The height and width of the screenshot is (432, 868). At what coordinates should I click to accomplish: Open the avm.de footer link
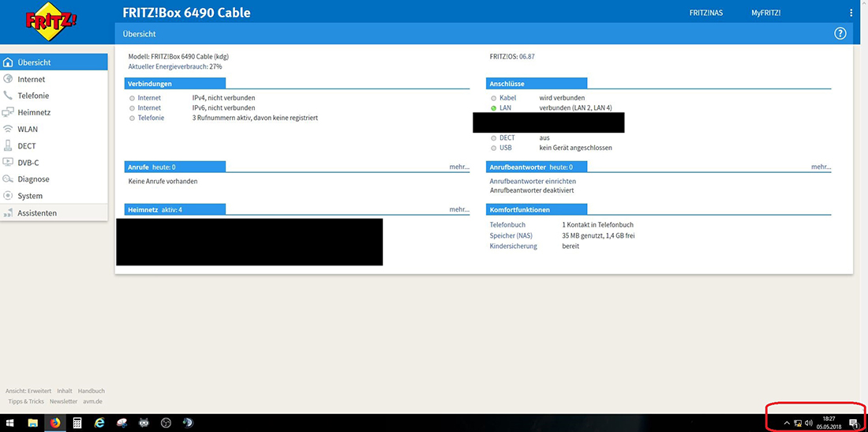[x=93, y=401]
